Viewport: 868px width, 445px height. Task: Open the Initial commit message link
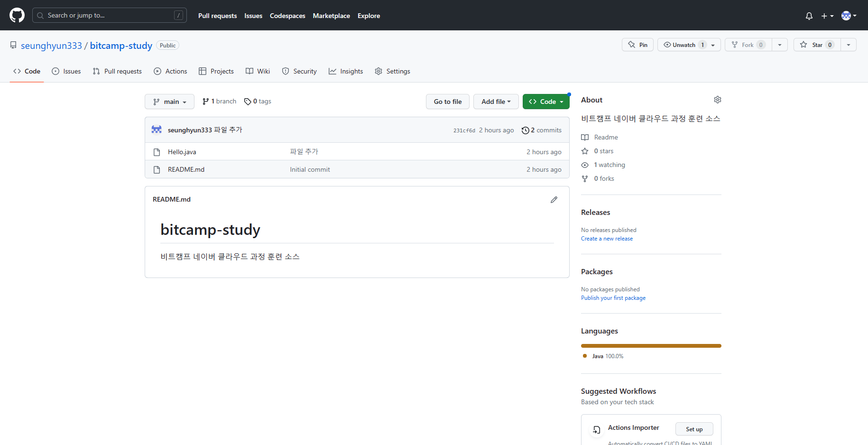310,169
